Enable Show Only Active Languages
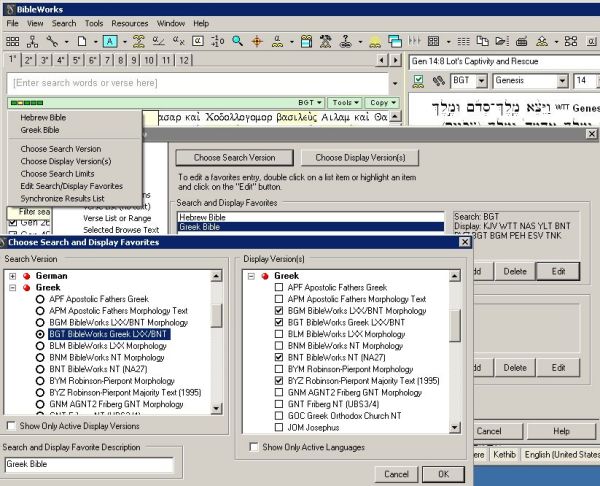Viewport: 600px width, 486px height. (x=253, y=447)
